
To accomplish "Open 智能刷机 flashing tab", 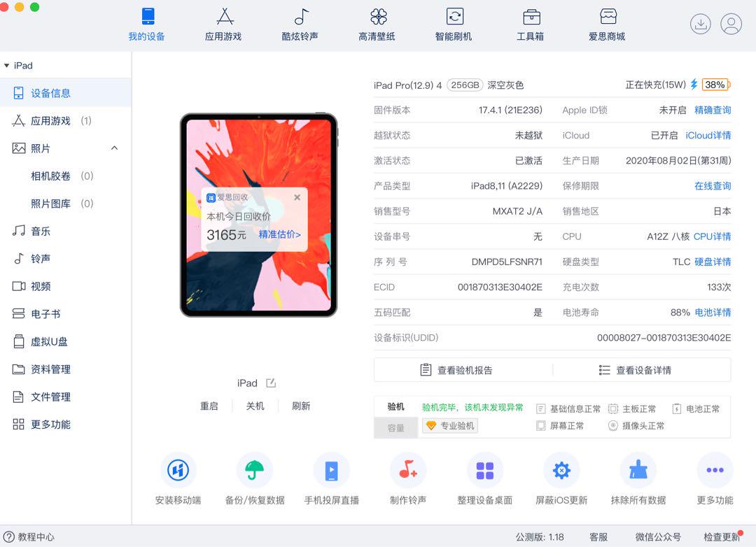I will pos(453,24).
